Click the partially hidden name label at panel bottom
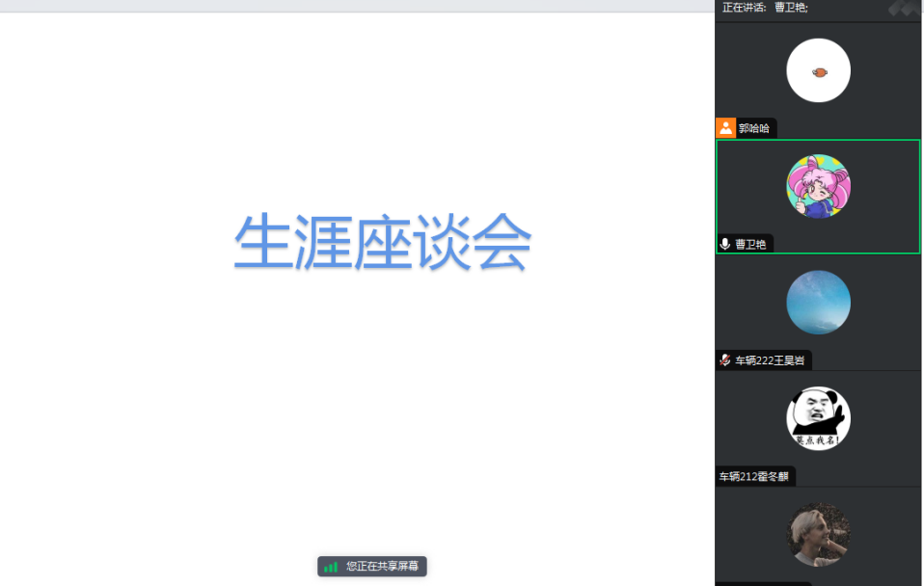Viewport: 924px width, 586px height. point(762,583)
